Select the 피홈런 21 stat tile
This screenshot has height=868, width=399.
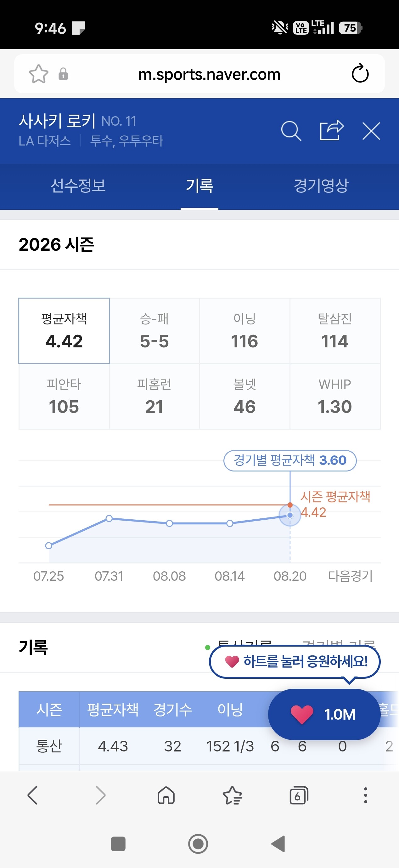pyautogui.click(x=154, y=396)
